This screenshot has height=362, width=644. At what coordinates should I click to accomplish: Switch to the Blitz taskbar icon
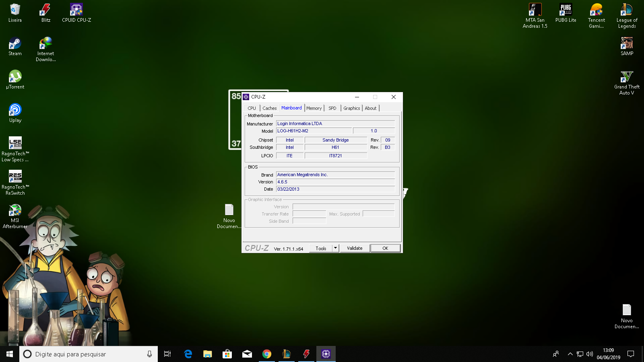306,354
